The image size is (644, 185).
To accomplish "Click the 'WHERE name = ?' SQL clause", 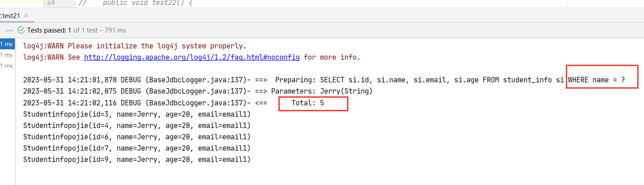I will [596, 80].
